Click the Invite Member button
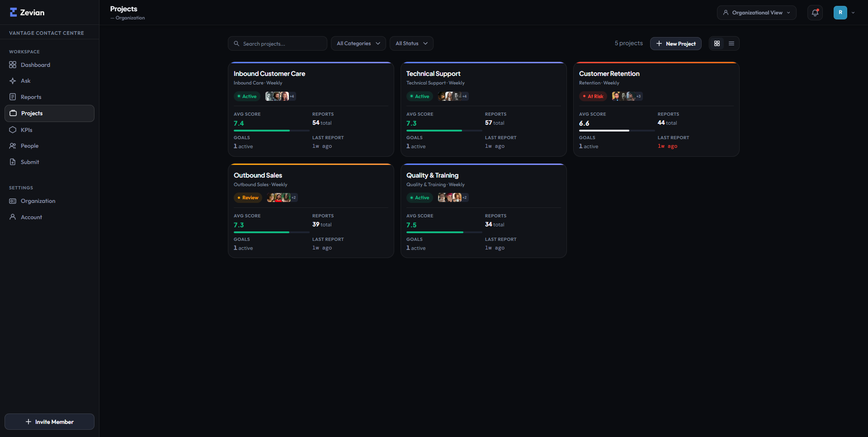Image resolution: width=868 pixels, height=437 pixels. [49, 422]
